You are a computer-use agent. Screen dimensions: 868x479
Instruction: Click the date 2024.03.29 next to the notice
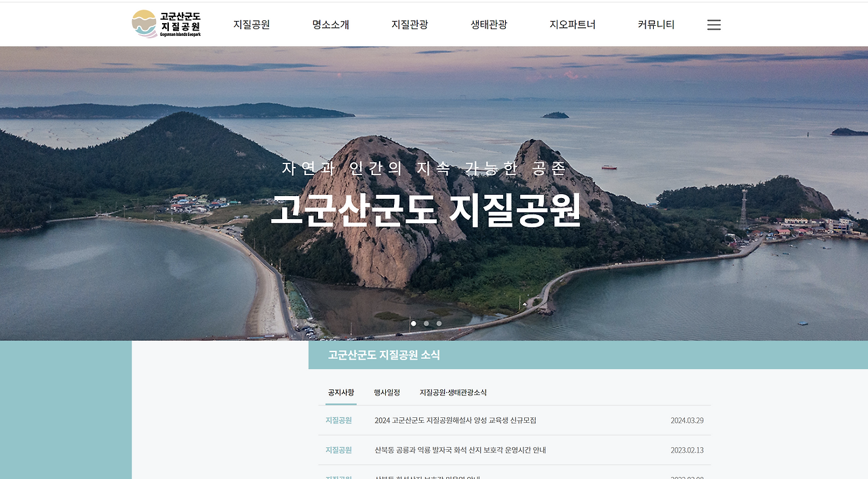(x=687, y=421)
